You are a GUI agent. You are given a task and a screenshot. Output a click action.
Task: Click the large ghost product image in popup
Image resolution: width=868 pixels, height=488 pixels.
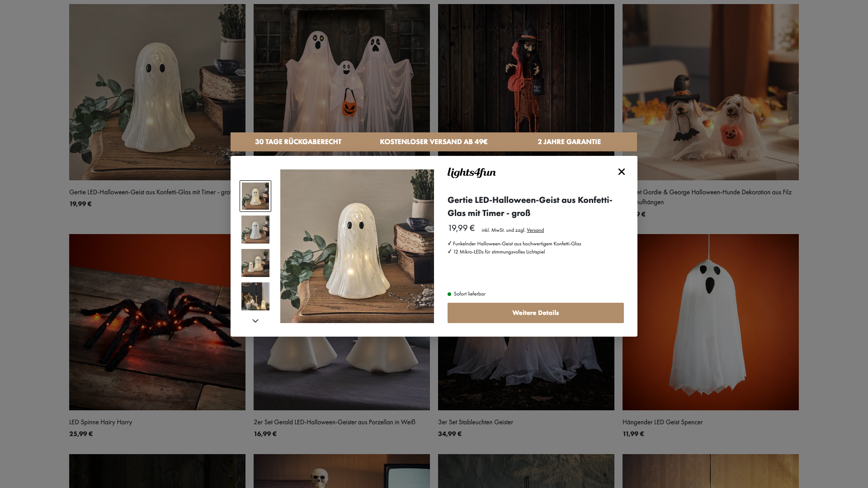tap(357, 246)
